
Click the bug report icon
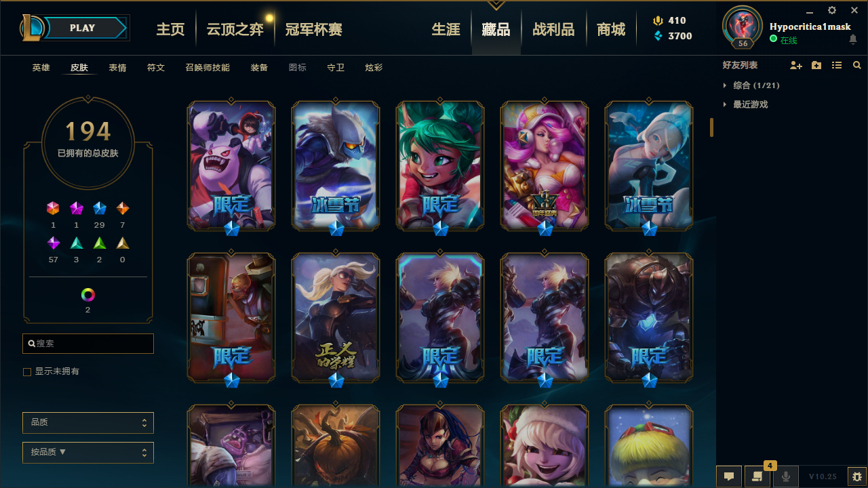point(857,476)
